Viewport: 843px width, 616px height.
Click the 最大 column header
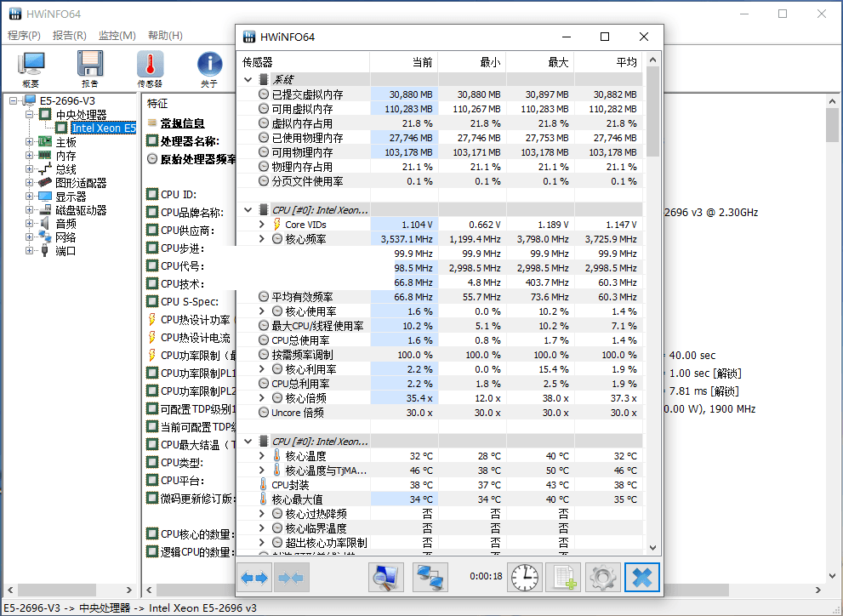(x=540, y=62)
